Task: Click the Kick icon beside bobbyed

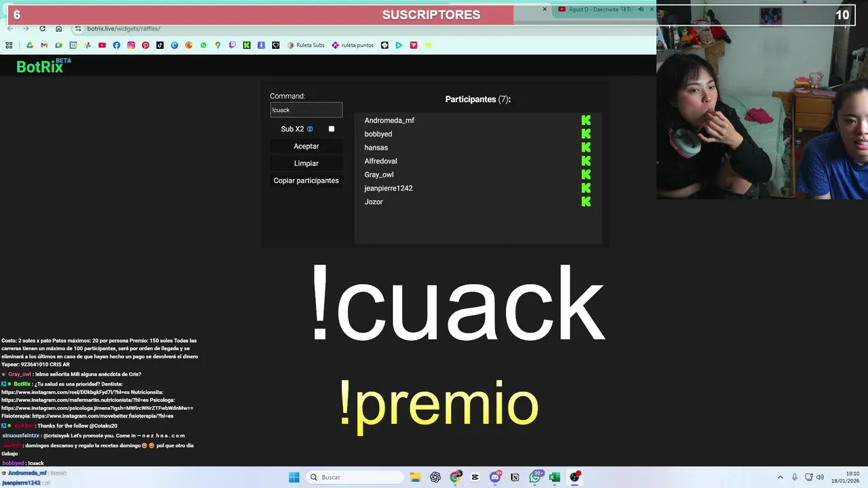Action: point(586,134)
